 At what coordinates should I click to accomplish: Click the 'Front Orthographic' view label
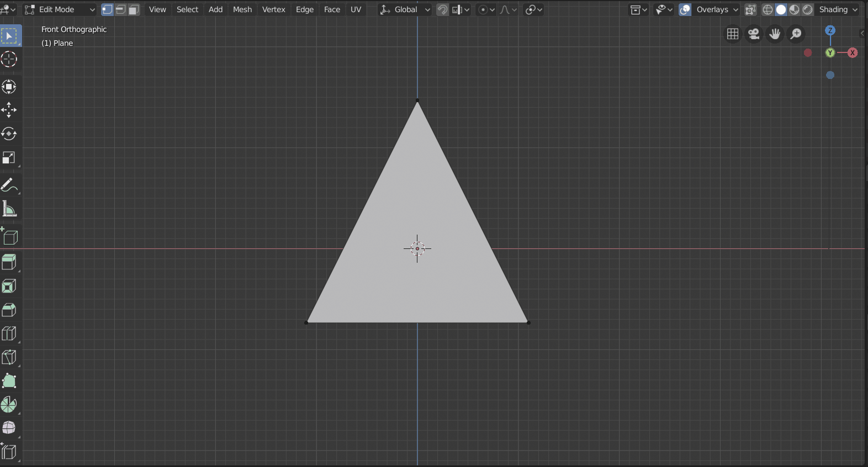coord(74,29)
